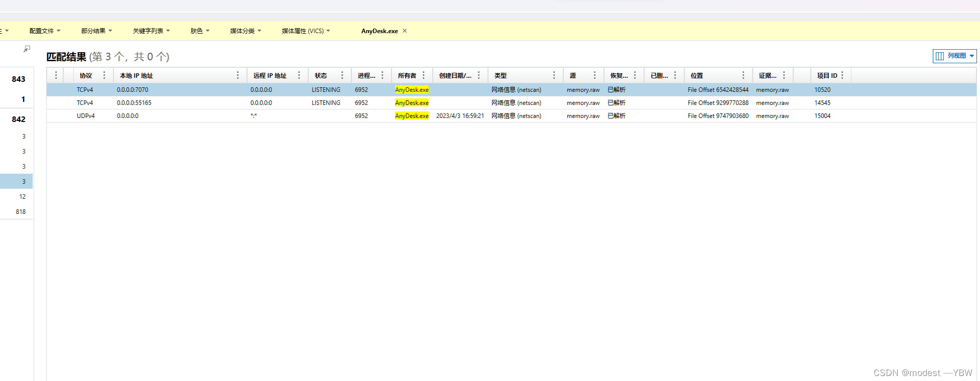Open column menu for 本地 IP 地址 header
Image resolution: width=980 pixels, height=381 pixels.
click(x=238, y=75)
